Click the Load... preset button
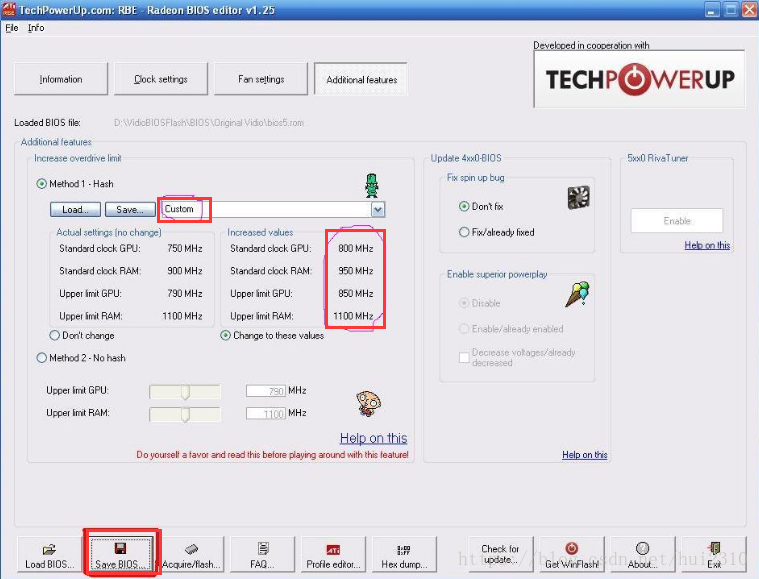 75,210
